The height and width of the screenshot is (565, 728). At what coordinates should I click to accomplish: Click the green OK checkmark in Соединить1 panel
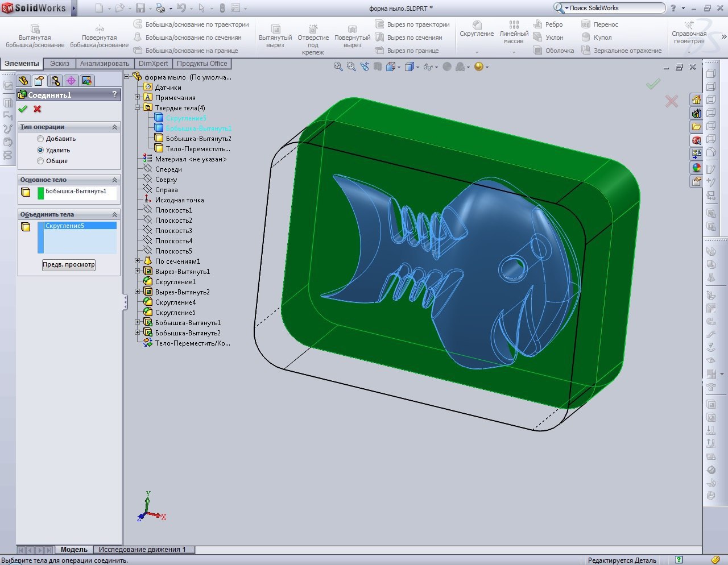point(23,109)
